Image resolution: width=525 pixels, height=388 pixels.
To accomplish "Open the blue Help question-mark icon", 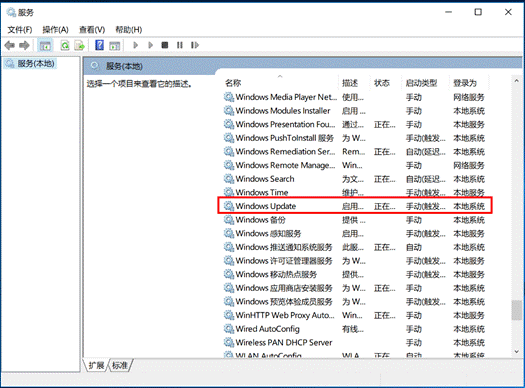I will click(99, 45).
